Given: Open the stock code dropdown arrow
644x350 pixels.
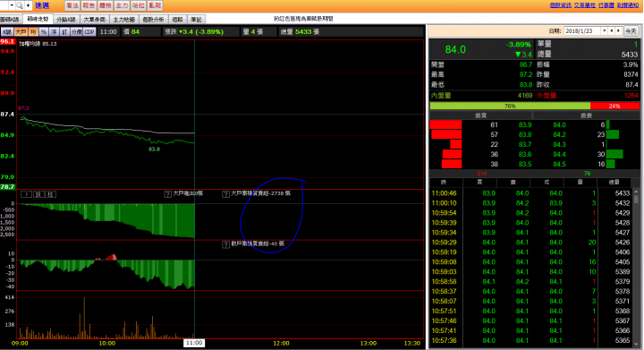Looking at the screenshot, I should tap(12, 5).
